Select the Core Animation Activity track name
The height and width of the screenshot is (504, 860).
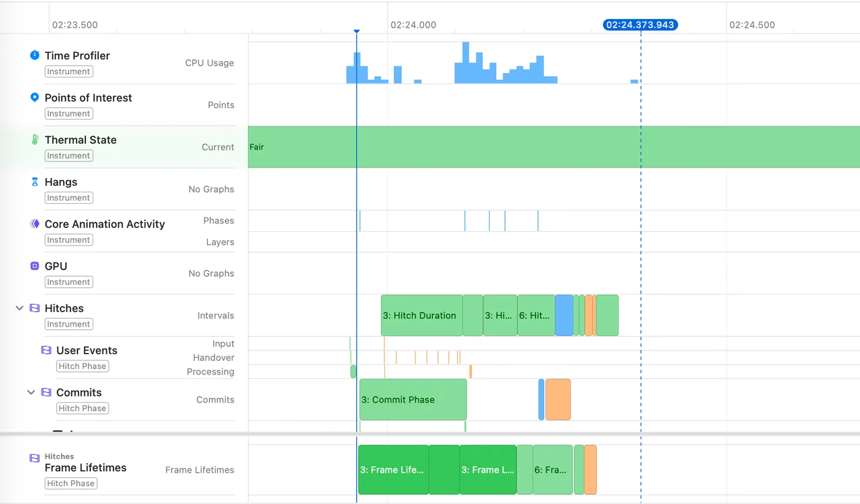105,224
